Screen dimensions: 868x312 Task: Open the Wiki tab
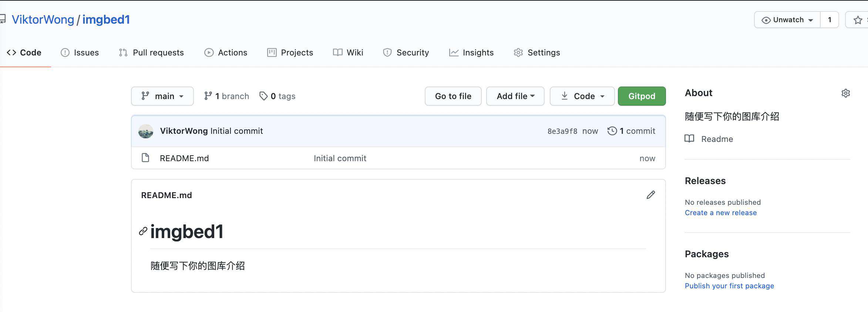pyautogui.click(x=348, y=52)
